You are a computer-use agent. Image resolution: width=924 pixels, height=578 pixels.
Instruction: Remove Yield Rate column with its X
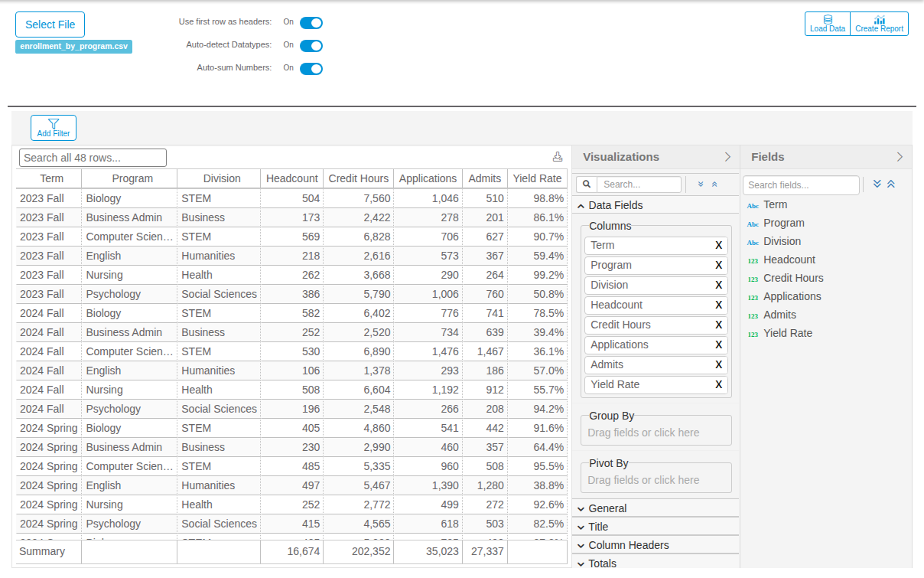719,385
